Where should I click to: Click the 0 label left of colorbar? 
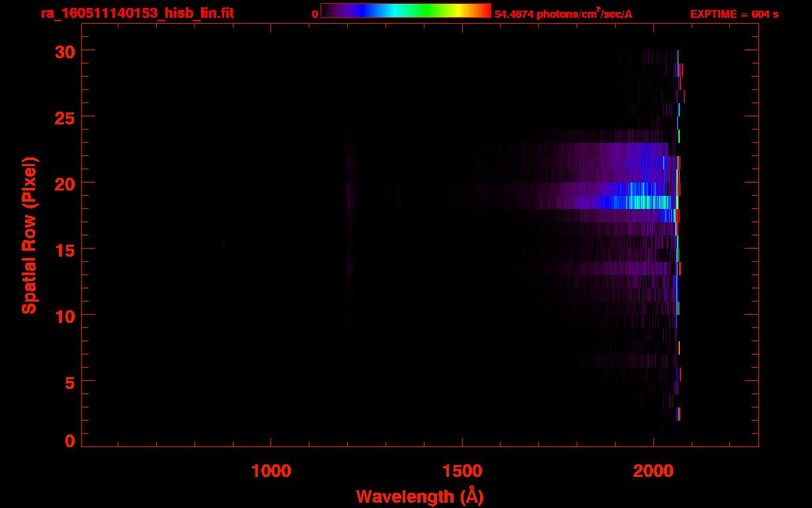tap(315, 14)
